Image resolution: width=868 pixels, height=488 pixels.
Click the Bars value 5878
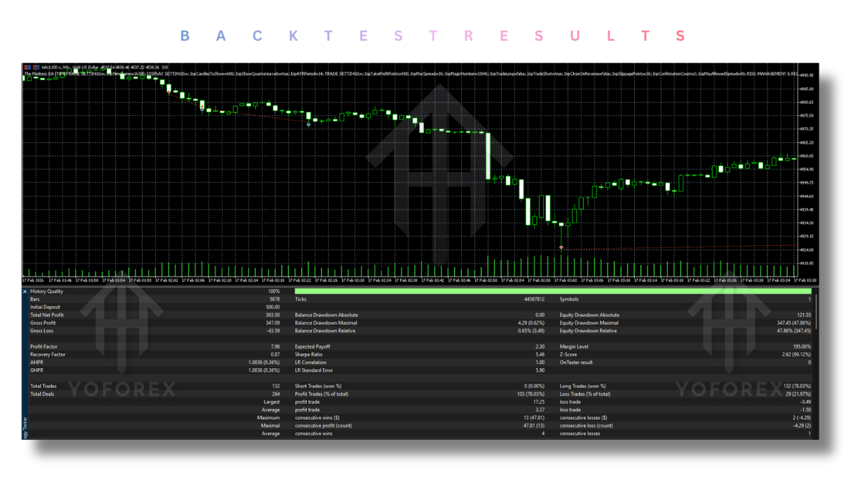point(274,299)
